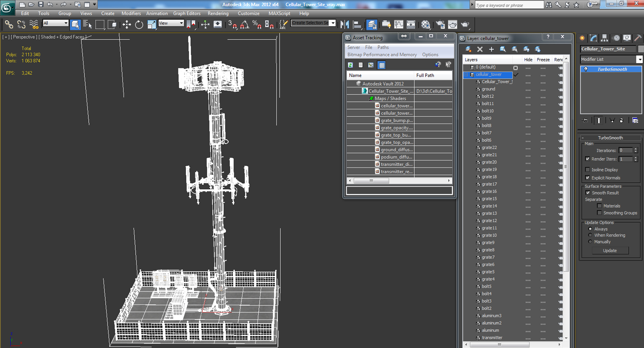Viewport: 644px width, 348px height.
Task: Collapse the TurboSmooth rollout minus sign
Action: tap(583, 138)
